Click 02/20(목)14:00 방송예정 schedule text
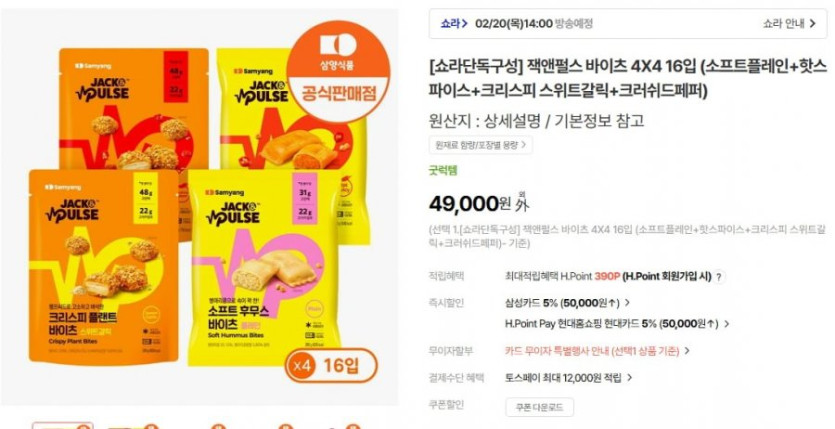The image size is (835, 429). [x=534, y=23]
